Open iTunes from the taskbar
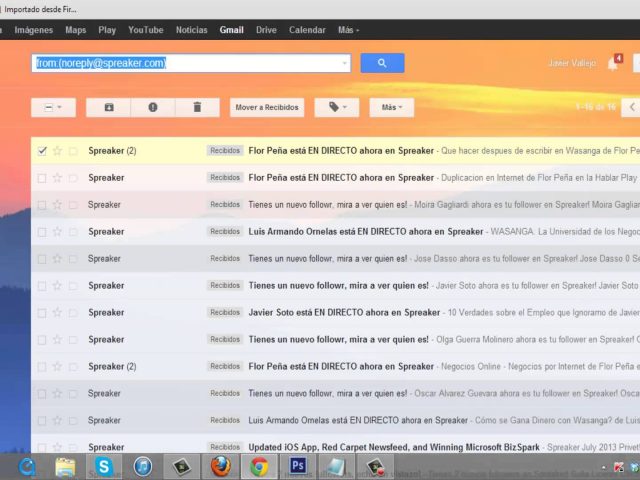Viewport: 640px width, 480px height. click(143, 466)
